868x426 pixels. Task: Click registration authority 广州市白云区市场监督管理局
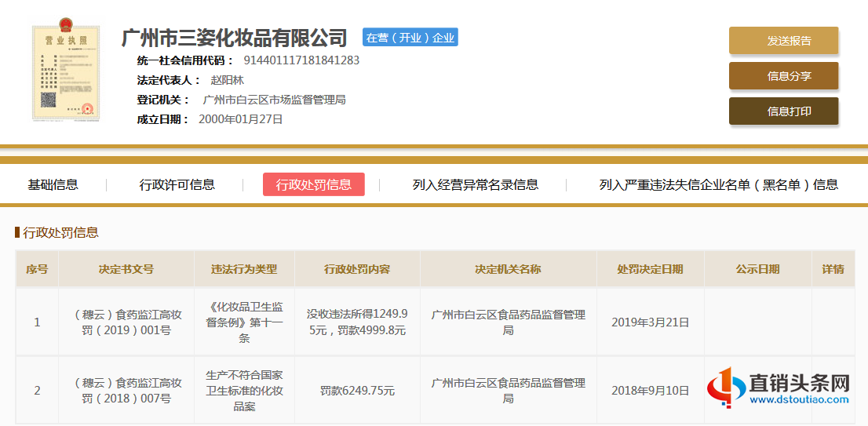[x=274, y=100]
